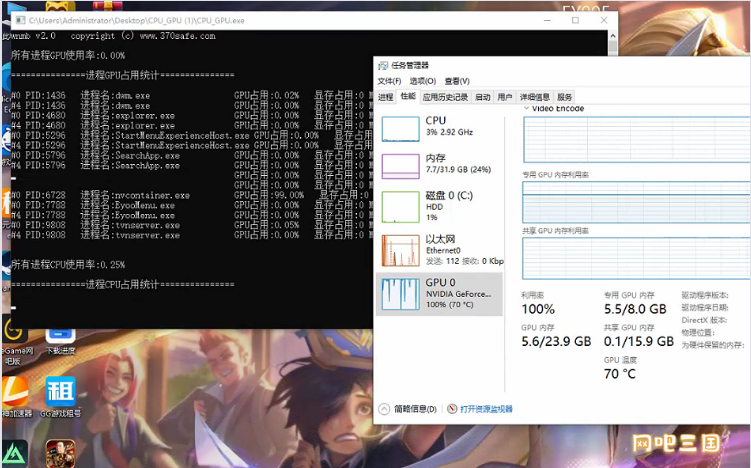Image resolution: width=751 pixels, height=468 pixels.
Task: Switch to the 服务 tab
Action: click(x=565, y=97)
